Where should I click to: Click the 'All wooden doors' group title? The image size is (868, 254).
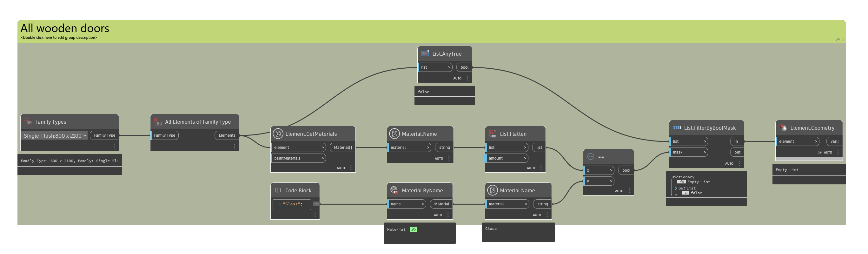65,28
